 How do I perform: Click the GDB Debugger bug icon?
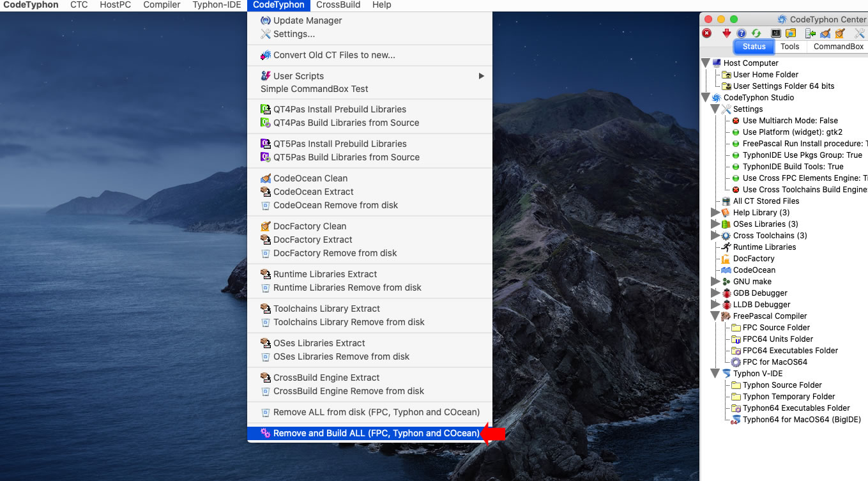726,293
